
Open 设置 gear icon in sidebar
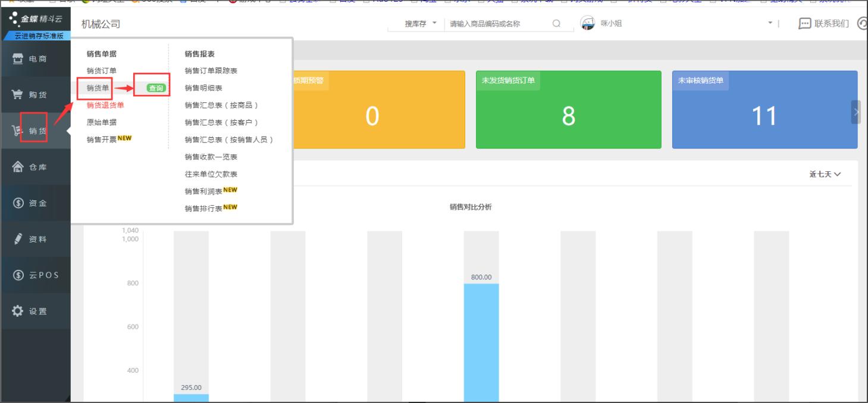click(x=18, y=311)
